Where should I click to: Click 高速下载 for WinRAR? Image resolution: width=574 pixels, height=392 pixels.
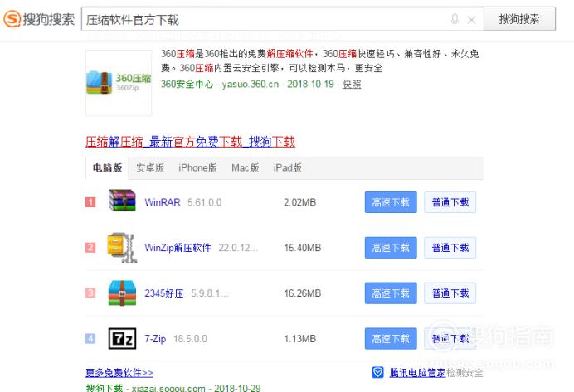[x=391, y=202]
